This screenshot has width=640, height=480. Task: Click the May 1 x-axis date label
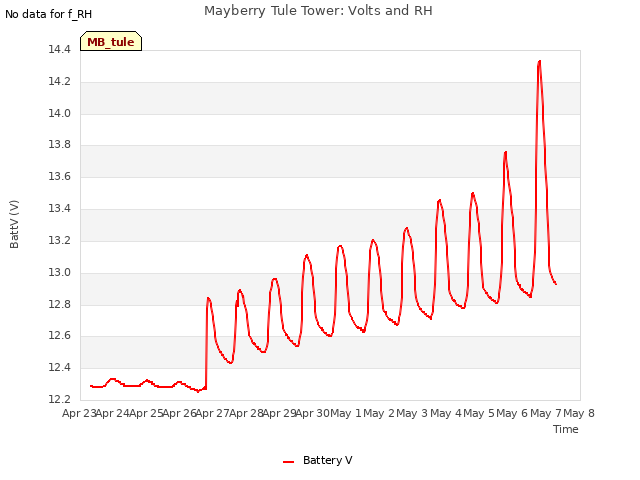[x=346, y=414]
